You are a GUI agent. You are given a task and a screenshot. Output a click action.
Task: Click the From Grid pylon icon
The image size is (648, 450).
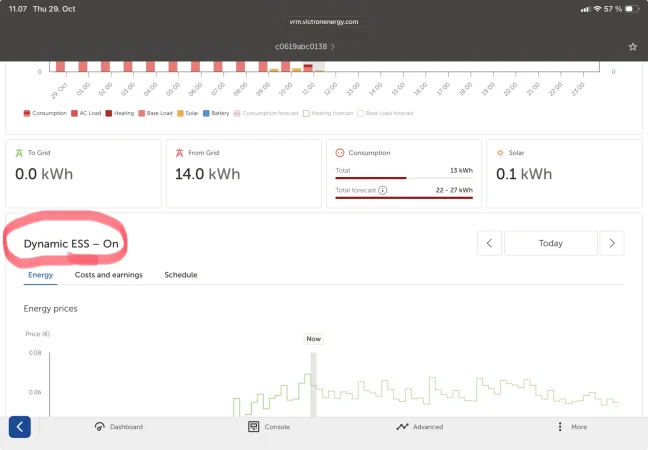pyautogui.click(x=179, y=153)
